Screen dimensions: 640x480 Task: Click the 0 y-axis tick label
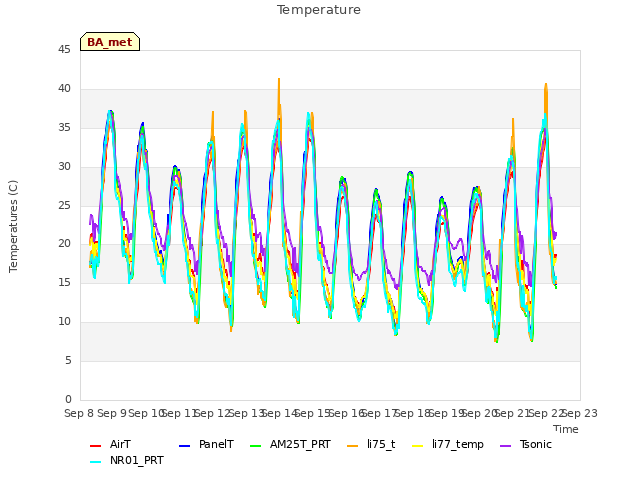coord(68,399)
